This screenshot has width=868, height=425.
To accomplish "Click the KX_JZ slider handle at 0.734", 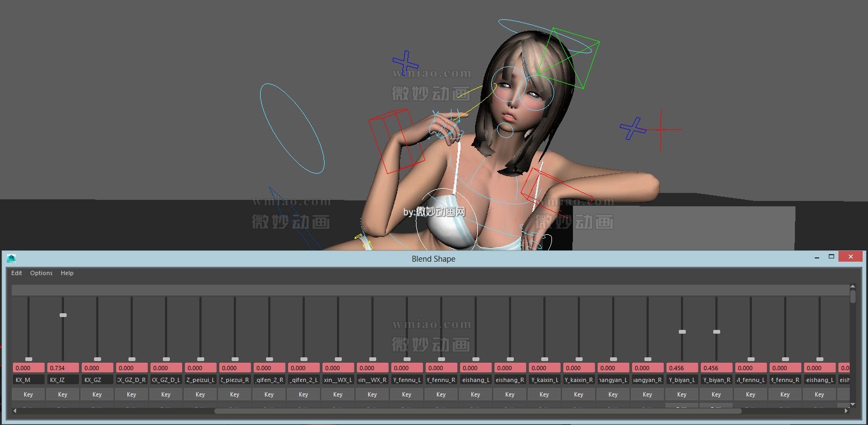I will (63, 315).
